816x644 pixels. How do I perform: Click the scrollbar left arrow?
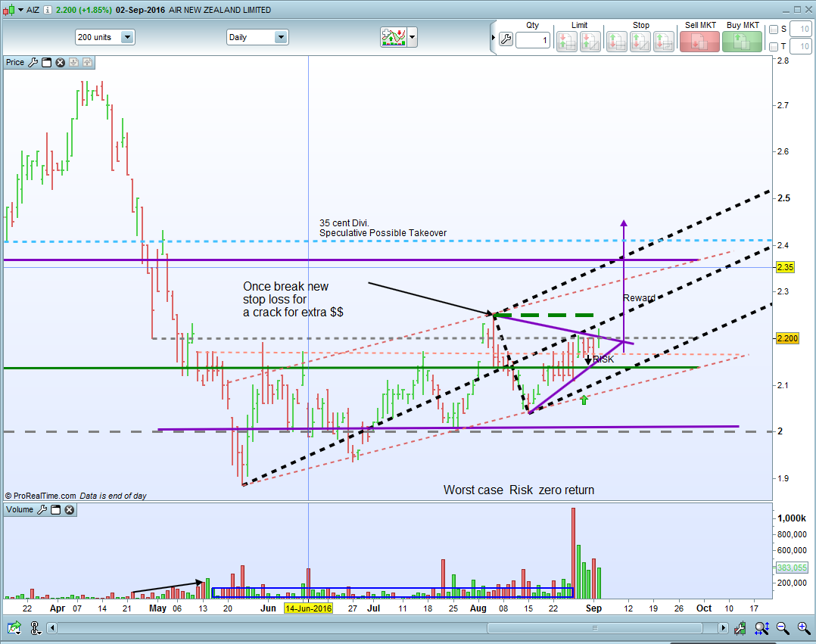pos(51,628)
